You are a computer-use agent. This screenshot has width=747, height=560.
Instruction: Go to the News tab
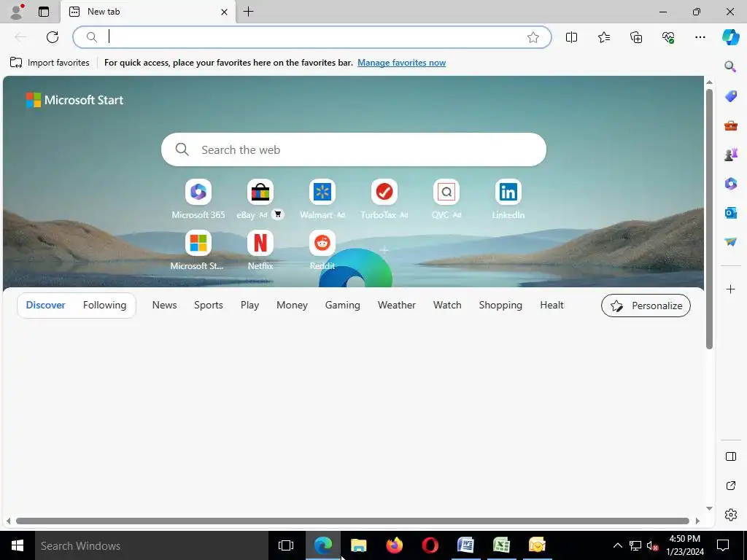click(164, 305)
